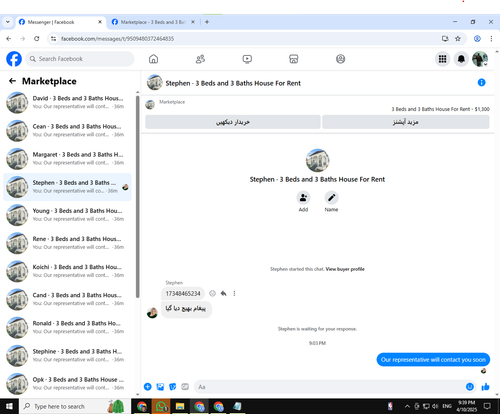Open Koichi conversation in the list
The height and width of the screenshot is (414, 500).
(68, 271)
